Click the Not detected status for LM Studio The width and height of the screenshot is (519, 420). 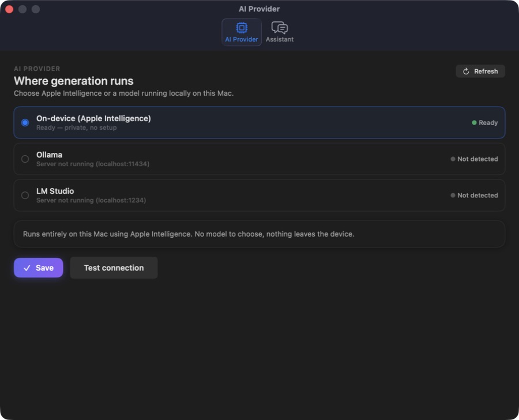[x=475, y=196]
